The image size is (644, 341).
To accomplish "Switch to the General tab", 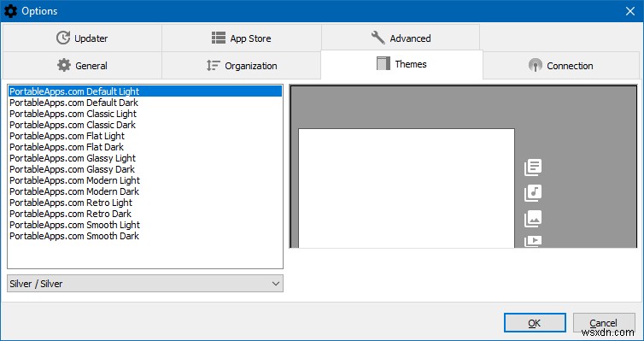I will [x=82, y=65].
